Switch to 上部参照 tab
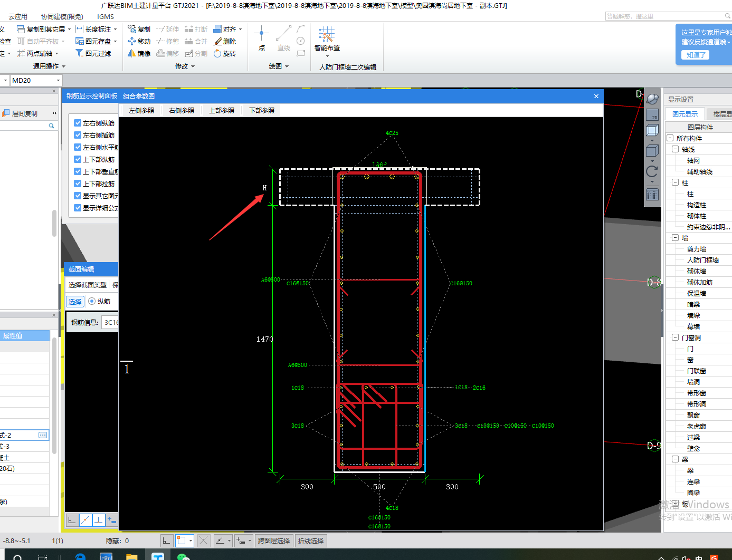Image resolution: width=732 pixels, height=560 pixels. click(x=222, y=110)
